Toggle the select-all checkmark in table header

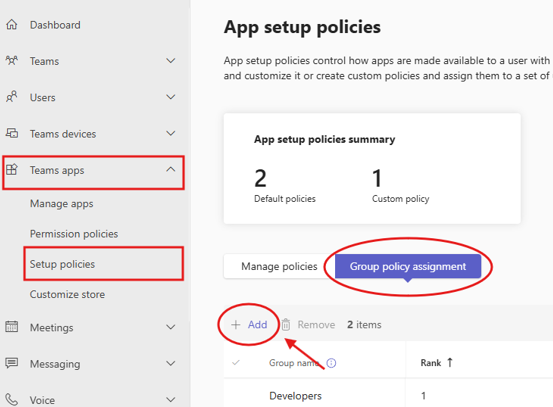236,362
